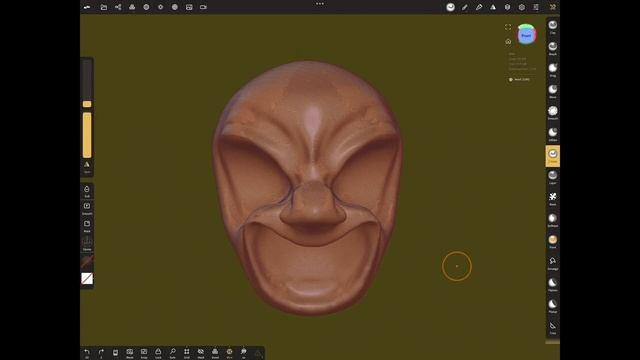The height and width of the screenshot is (360, 640).
Task: Toggle Smooth shortcut on left panel
Action: click(87, 208)
